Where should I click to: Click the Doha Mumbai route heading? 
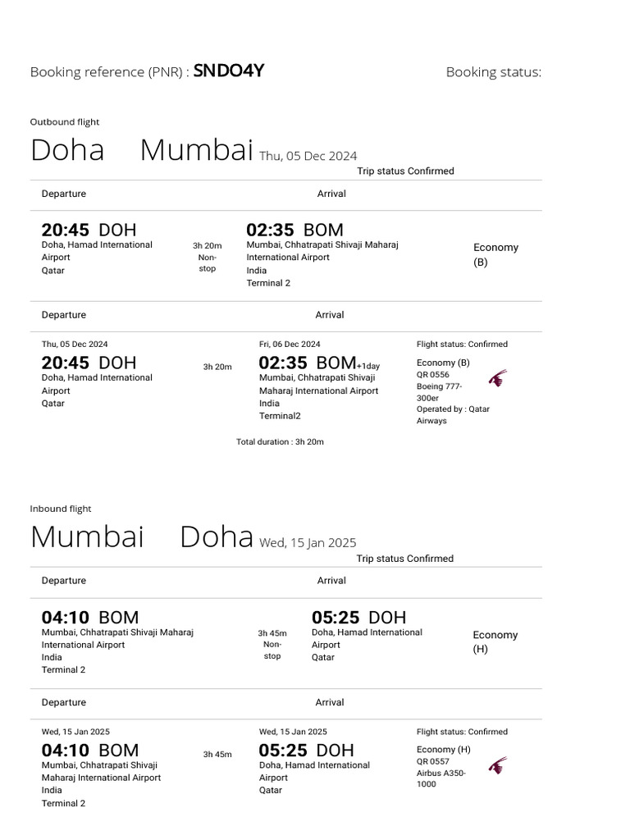141,151
